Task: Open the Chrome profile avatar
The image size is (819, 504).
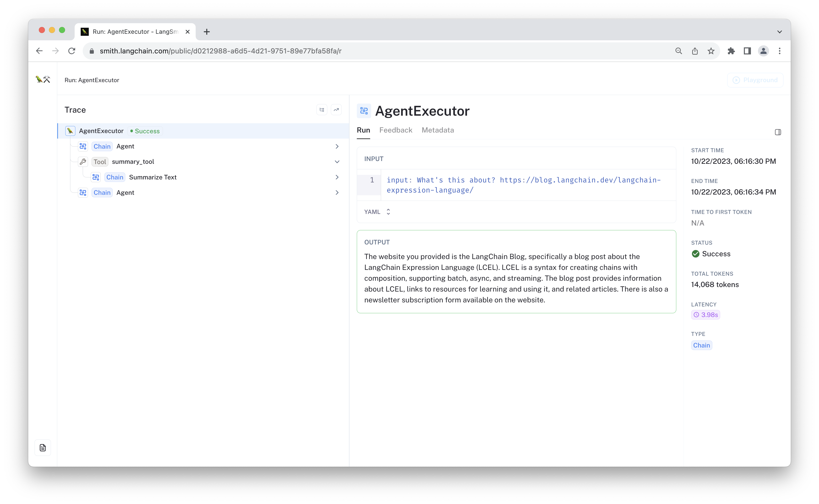Action: tap(763, 51)
